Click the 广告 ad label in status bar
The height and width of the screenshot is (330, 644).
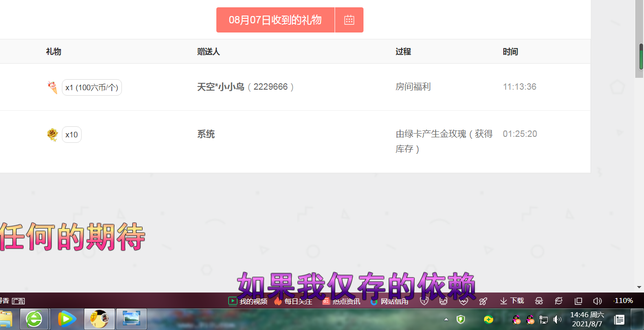point(18,301)
